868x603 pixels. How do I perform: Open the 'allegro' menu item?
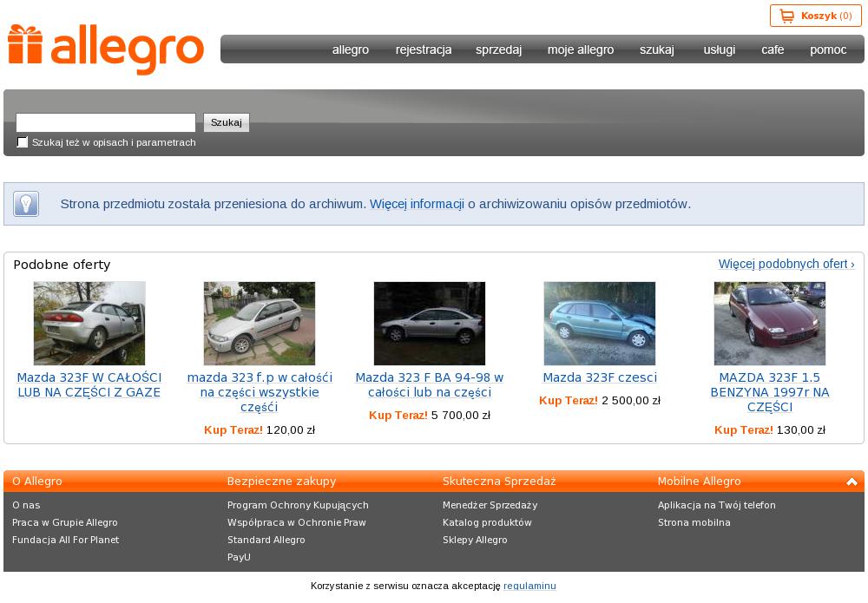coord(351,49)
